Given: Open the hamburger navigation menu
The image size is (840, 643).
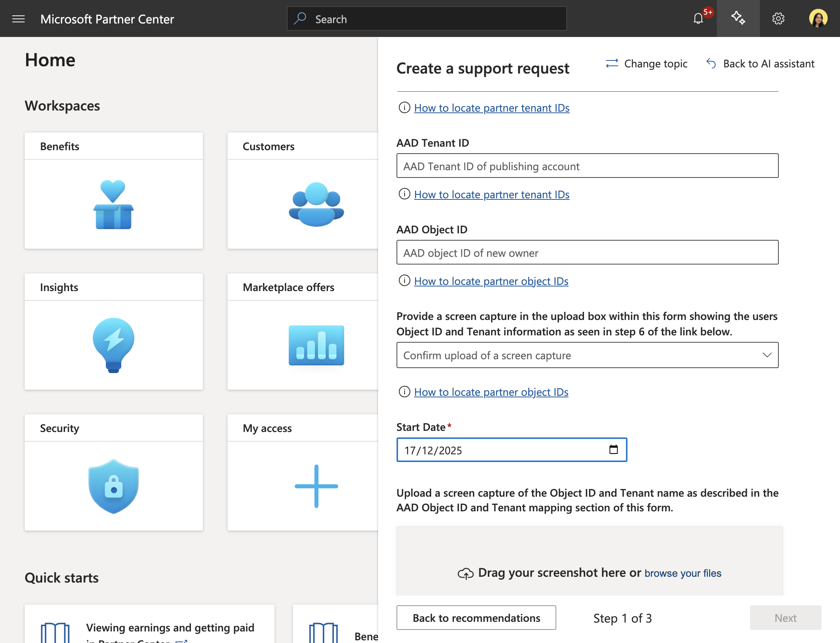Looking at the screenshot, I should pos(18,19).
